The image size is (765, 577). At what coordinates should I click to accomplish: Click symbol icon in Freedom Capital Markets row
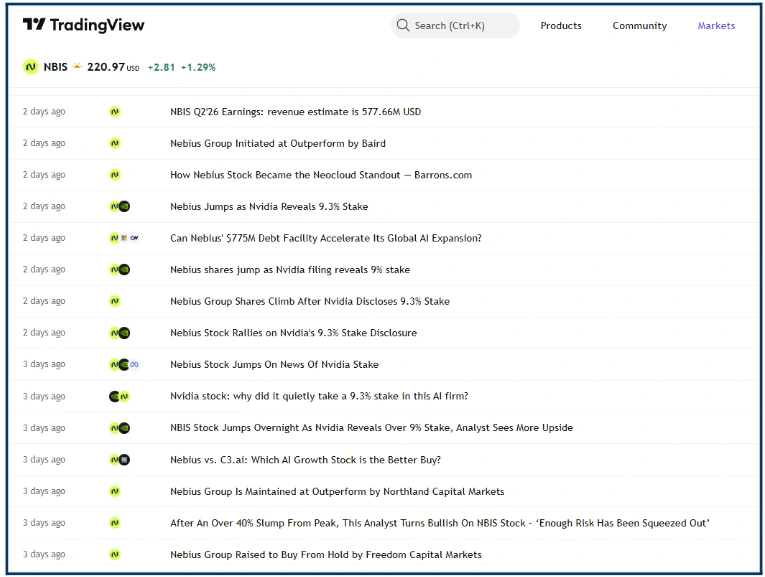click(x=115, y=555)
